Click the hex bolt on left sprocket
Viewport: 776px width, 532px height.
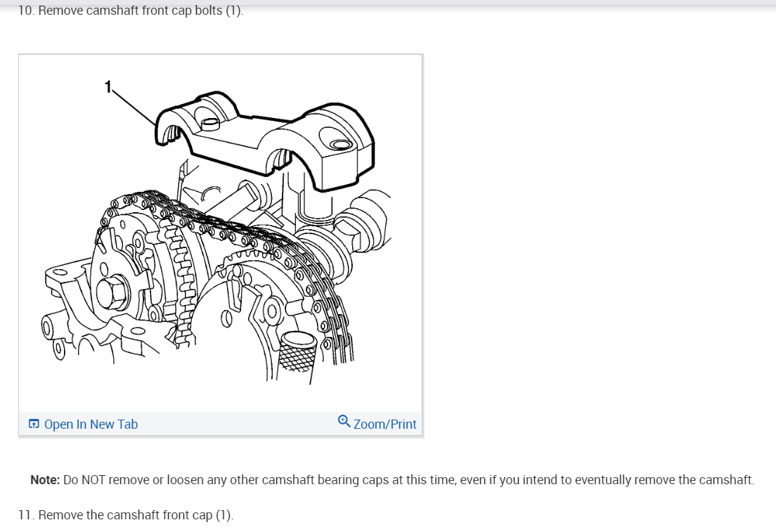(112, 292)
